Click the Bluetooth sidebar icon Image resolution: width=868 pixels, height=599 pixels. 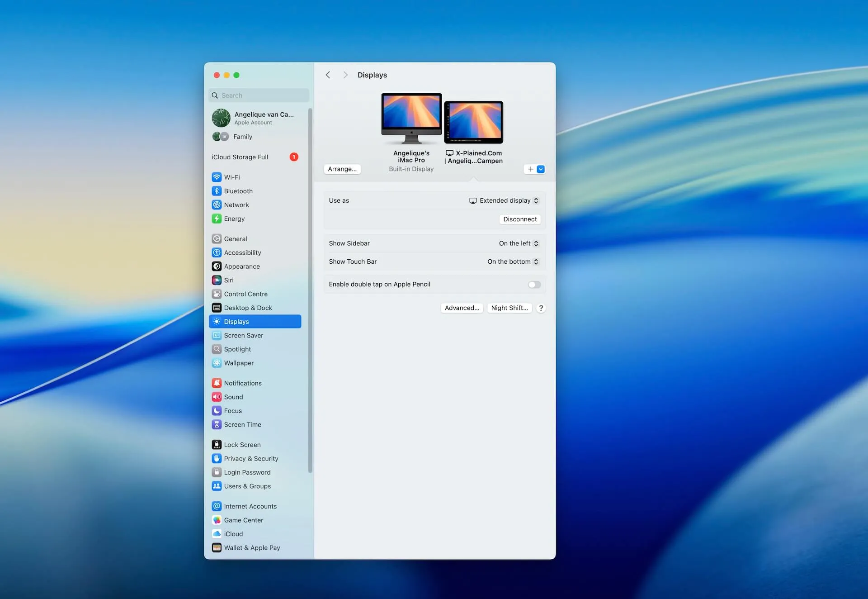click(217, 191)
